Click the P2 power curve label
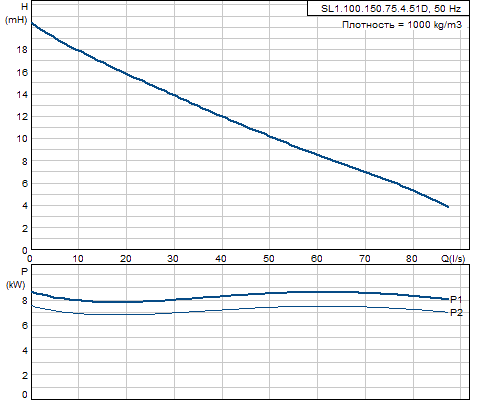 point(456,313)
